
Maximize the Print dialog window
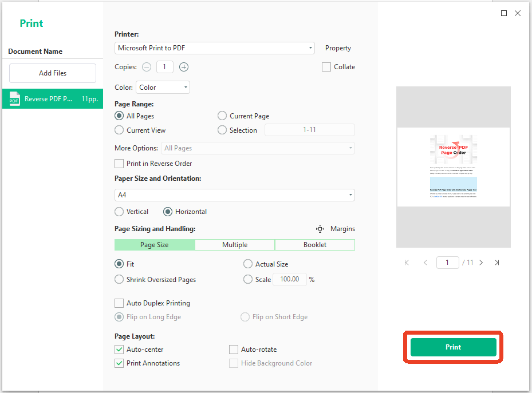click(x=504, y=13)
